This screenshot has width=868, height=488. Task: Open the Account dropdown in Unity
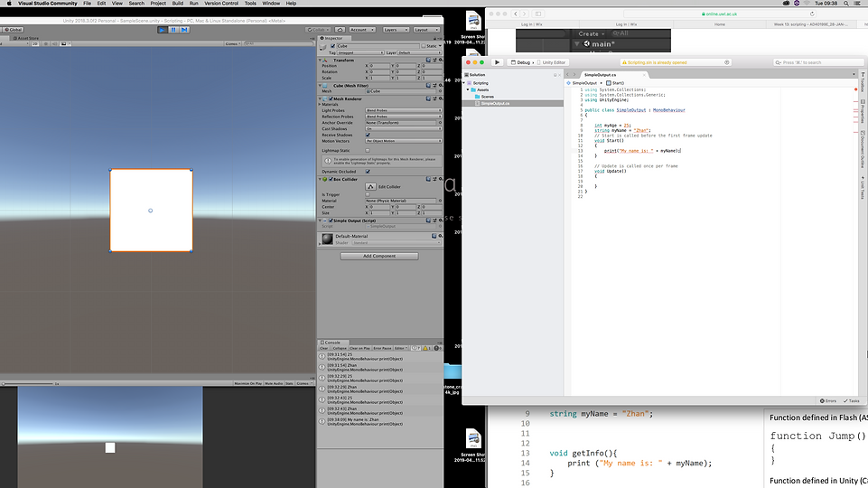pyautogui.click(x=362, y=29)
